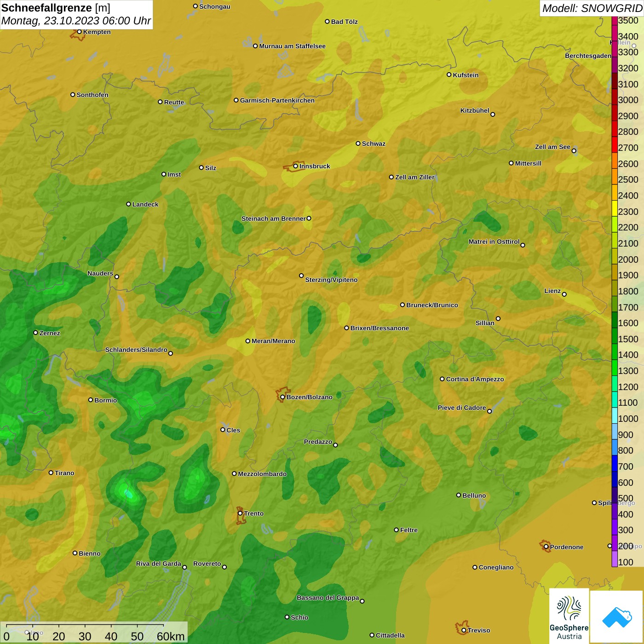Click the Cortina d'Ampezzo location dot
The width and height of the screenshot is (644, 644).
coord(442,379)
